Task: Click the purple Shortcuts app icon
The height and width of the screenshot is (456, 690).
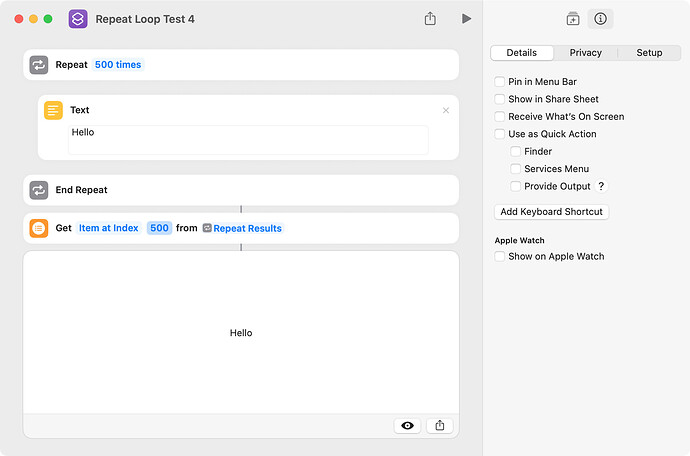Action: tap(78, 19)
